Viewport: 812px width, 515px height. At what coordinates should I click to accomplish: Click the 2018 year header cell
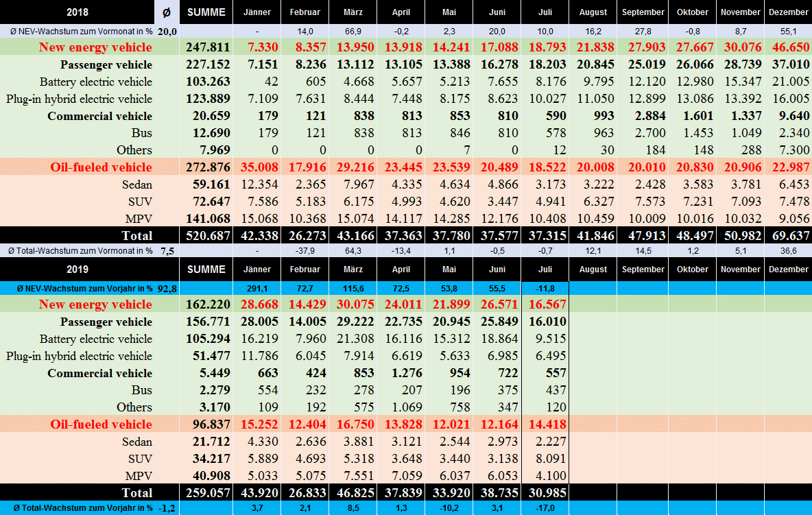tap(77, 12)
